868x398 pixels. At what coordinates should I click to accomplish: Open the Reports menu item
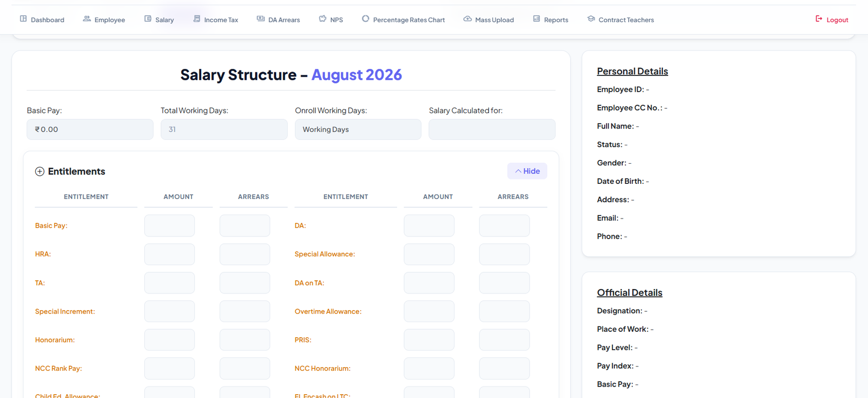(x=551, y=20)
